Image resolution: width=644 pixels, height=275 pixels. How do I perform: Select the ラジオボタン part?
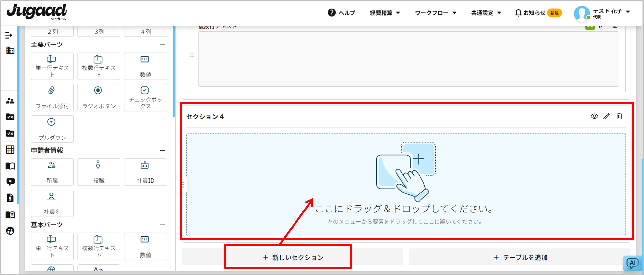coord(99,98)
